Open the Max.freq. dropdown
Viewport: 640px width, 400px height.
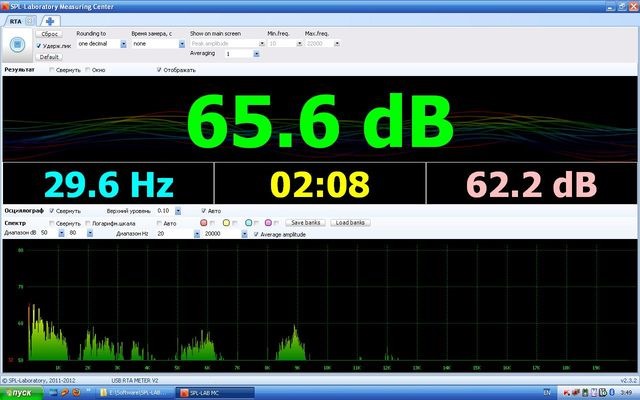click(x=337, y=44)
